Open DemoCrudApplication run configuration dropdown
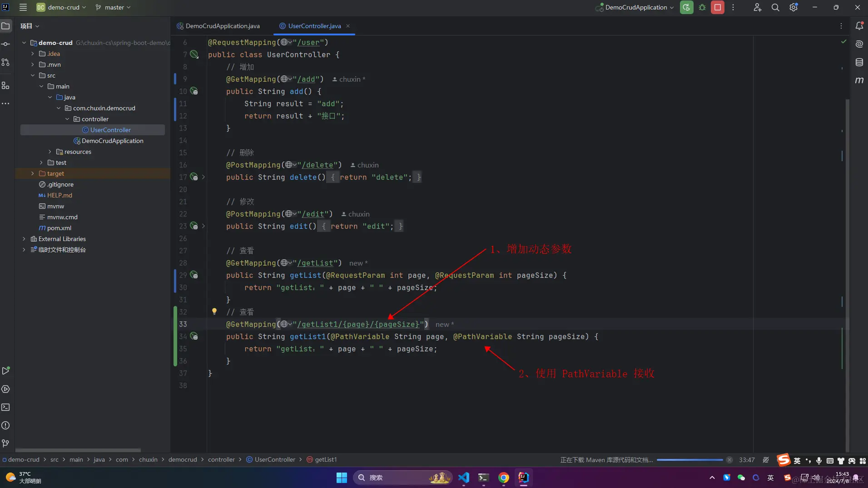 tap(635, 7)
